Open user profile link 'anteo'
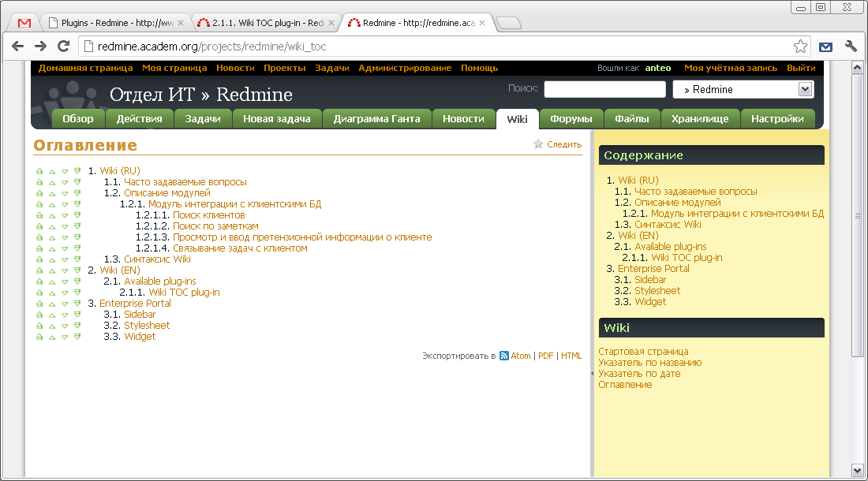868x481 pixels. pyautogui.click(x=658, y=68)
